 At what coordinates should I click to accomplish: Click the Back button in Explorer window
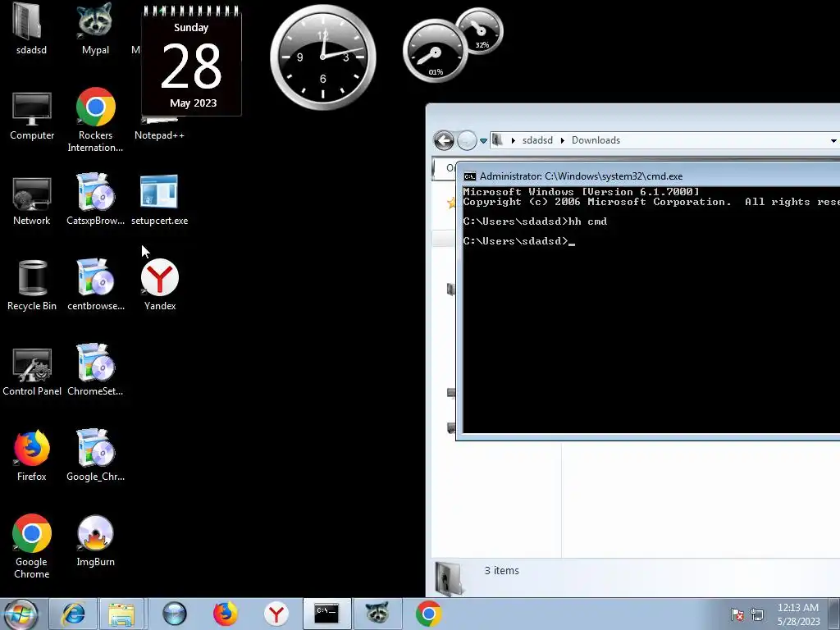point(444,140)
